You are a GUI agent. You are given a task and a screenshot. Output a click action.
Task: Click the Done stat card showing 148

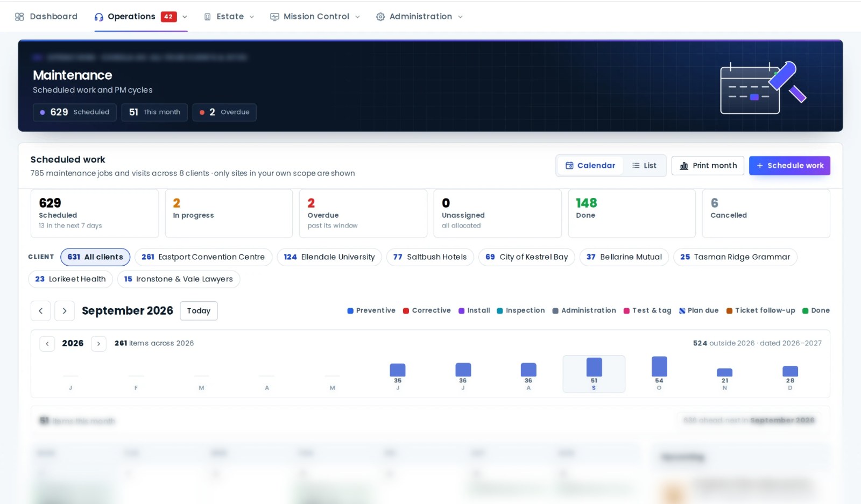click(x=632, y=214)
